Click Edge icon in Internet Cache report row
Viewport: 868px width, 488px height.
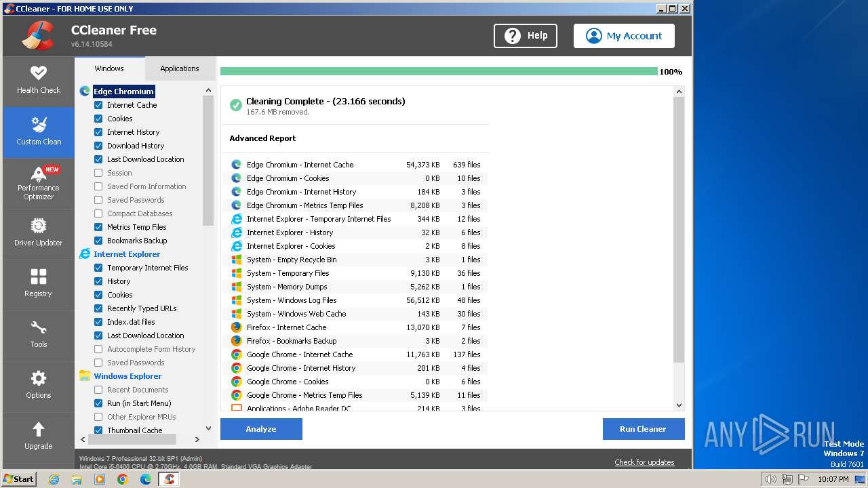tap(237, 165)
